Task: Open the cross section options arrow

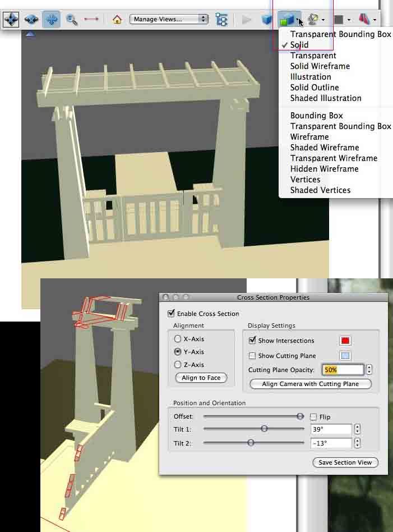Action: tap(374, 20)
